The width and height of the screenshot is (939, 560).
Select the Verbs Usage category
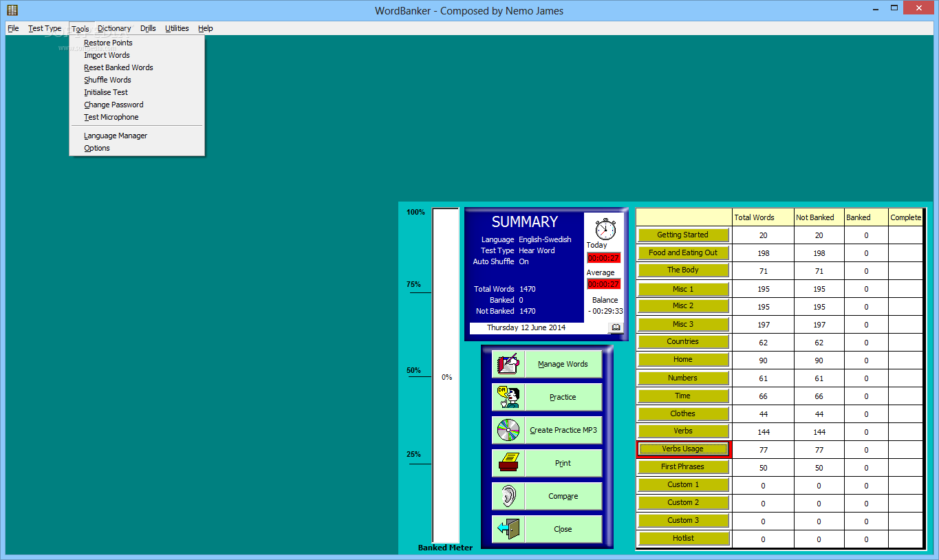[x=683, y=449]
